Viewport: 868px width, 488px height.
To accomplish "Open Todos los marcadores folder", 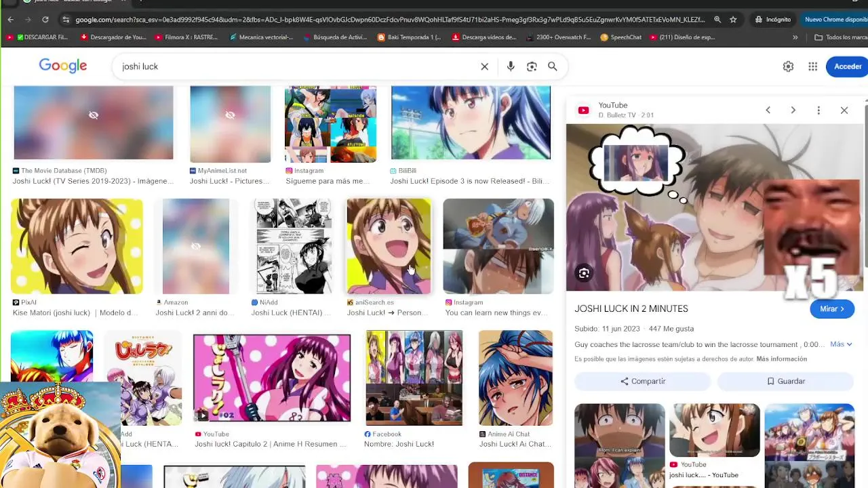I will pyautogui.click(x=841, y=37).
